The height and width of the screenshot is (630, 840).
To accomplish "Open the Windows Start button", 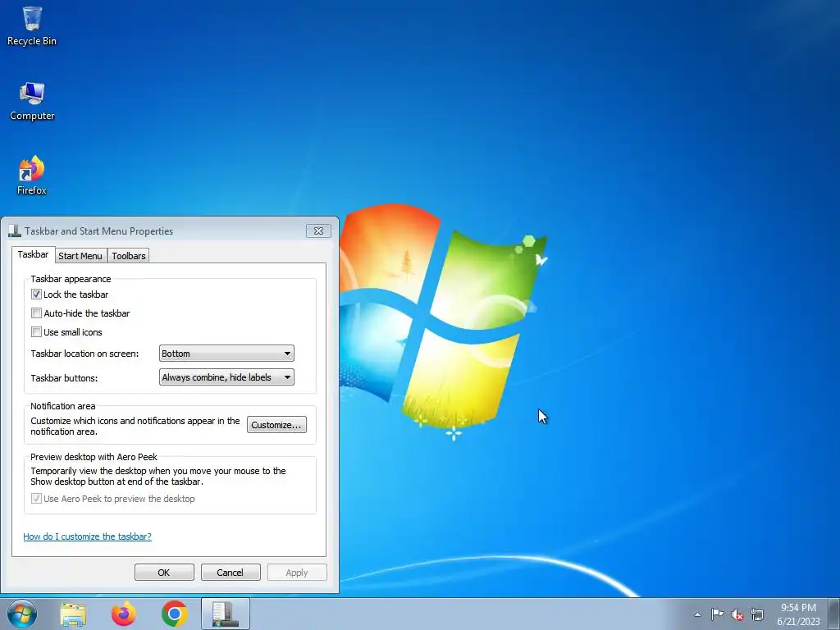I will click(22, 614).
